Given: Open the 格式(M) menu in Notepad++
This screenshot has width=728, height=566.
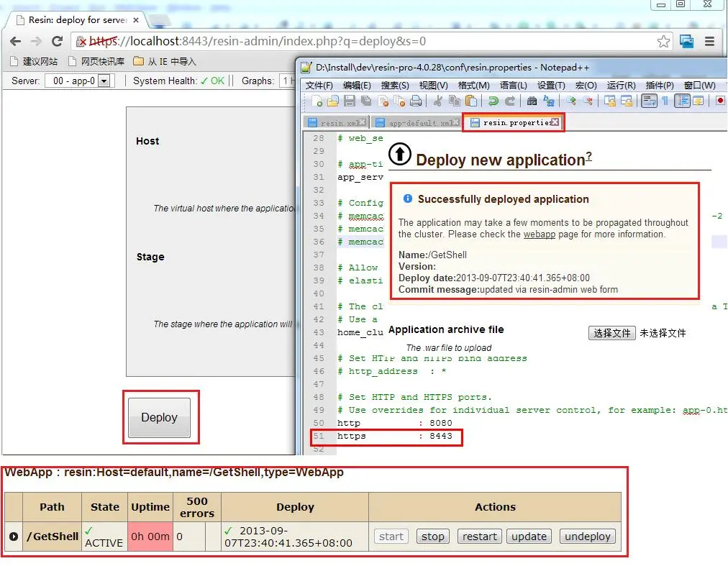Looking at the screenshot, I should tap(473, 86).
